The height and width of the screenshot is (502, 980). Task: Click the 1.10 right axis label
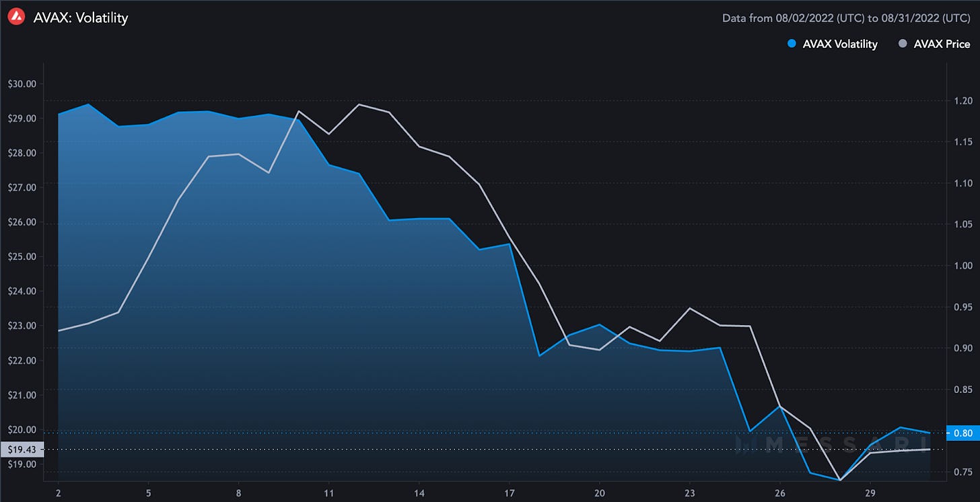coord(963,183)
